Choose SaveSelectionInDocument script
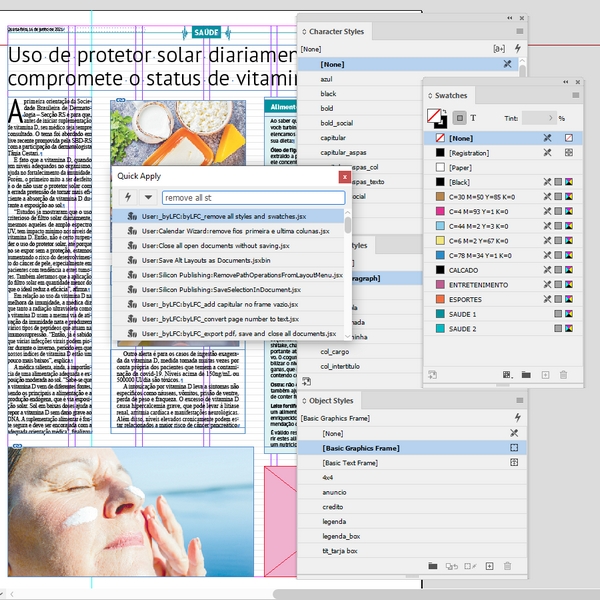The height and width of the screenshot is (600, 600). point(228,290)
